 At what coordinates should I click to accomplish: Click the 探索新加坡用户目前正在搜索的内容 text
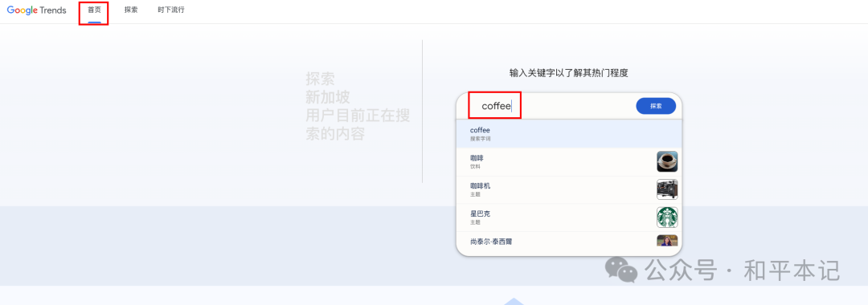(x=358, y=106)
